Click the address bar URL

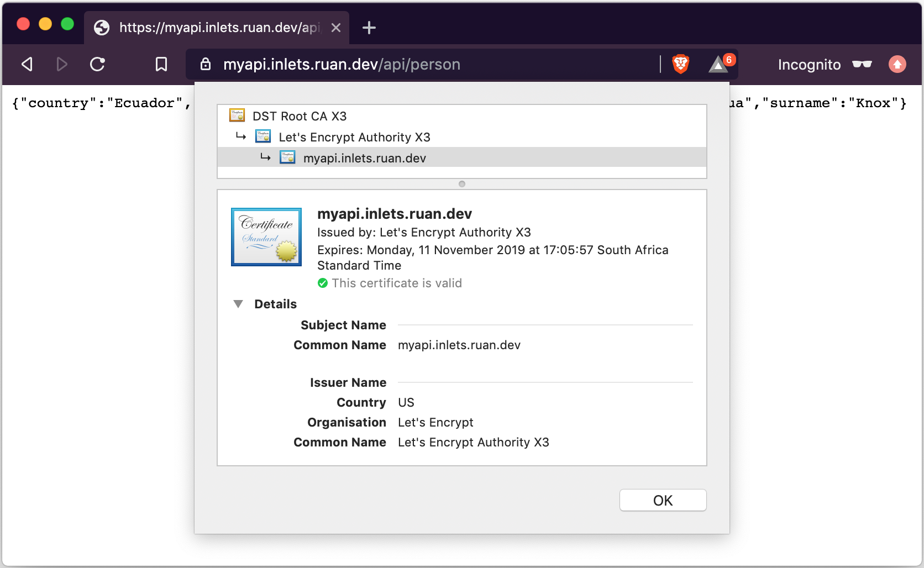click(x=342, y=64)
